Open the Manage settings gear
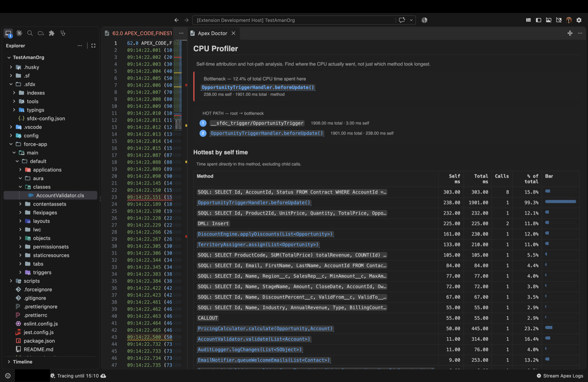 pos(579,20)
